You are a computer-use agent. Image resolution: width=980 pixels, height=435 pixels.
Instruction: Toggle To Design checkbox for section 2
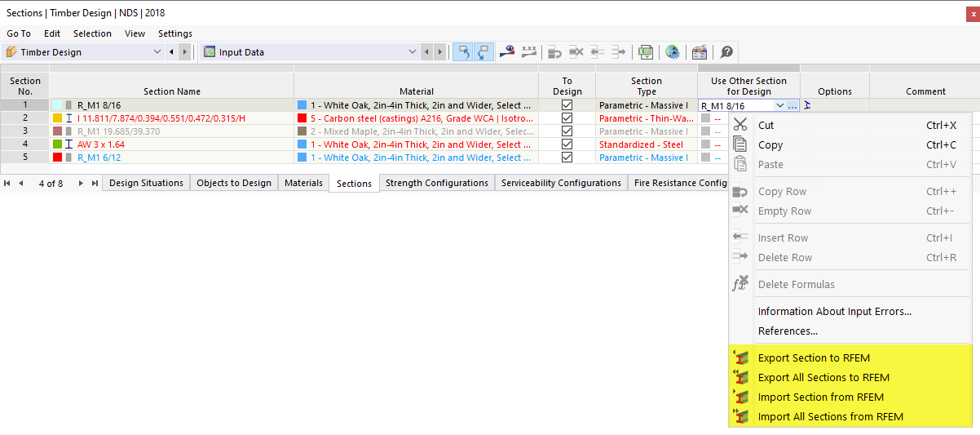click(567, 118)
